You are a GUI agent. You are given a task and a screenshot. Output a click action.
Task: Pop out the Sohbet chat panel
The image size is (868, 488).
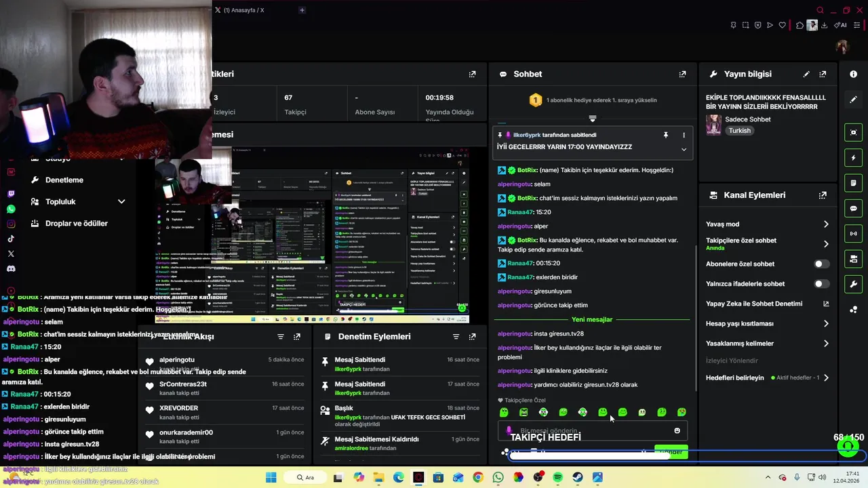[x=682, y=74]
